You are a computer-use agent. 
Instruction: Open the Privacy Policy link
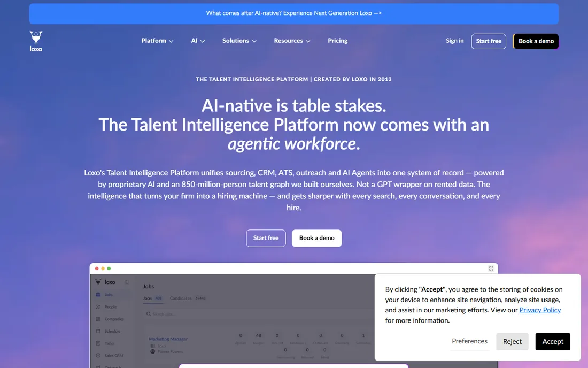[x=540, y=310]
